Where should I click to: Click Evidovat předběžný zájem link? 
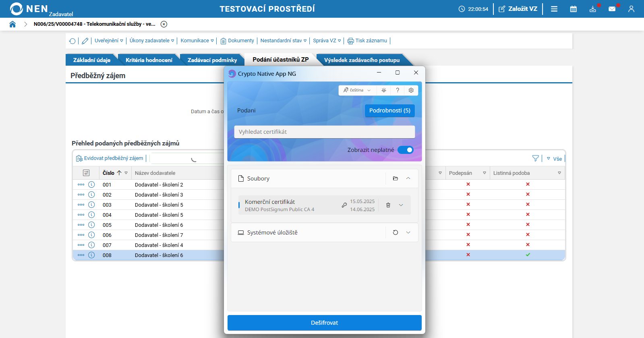(x=110, y=158)
